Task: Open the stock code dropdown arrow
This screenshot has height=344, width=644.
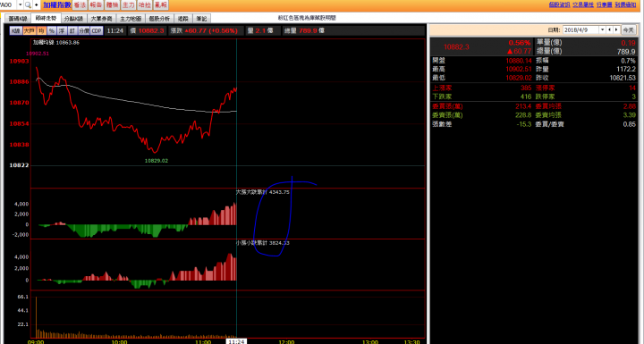Action: [20, 5]
